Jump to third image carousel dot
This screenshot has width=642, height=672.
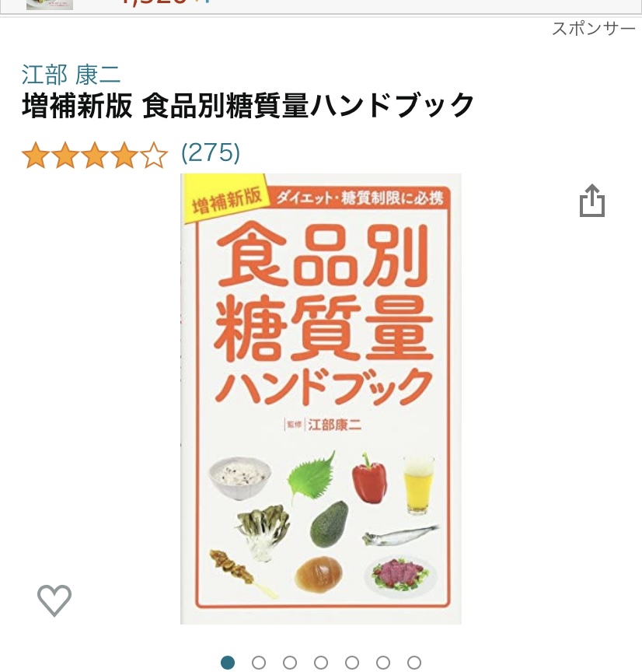[x=290, y=662]
